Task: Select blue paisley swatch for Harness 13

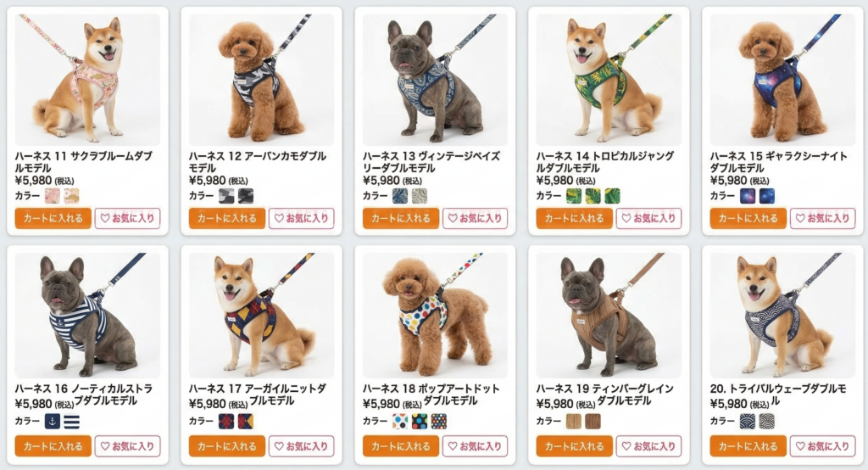Action: click(x=400, y=196)
